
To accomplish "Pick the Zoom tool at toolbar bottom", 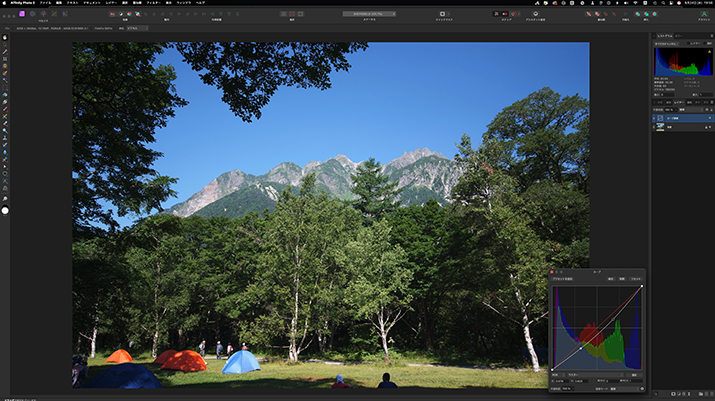I will (5, 199).
